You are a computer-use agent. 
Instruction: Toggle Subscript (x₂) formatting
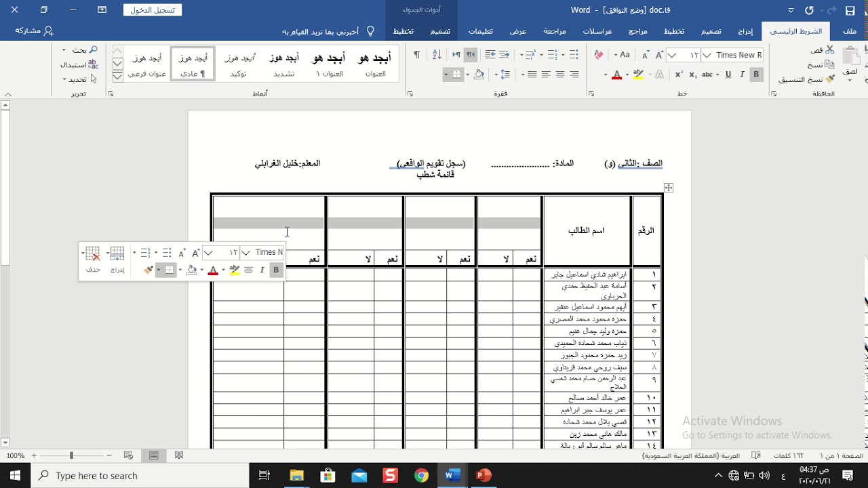point(692,75)
